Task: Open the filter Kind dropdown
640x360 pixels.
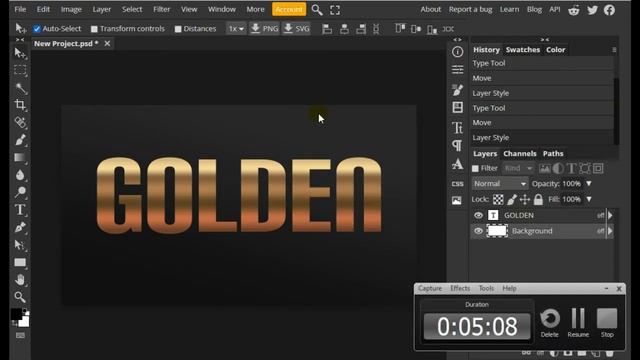Action: pos(518,168)
